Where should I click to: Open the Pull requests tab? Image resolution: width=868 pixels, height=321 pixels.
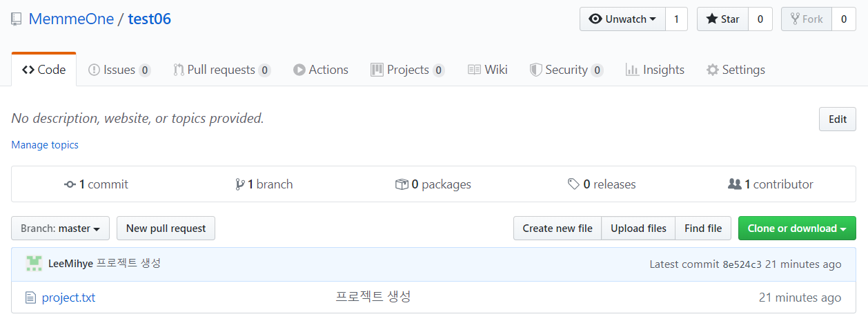221,70
